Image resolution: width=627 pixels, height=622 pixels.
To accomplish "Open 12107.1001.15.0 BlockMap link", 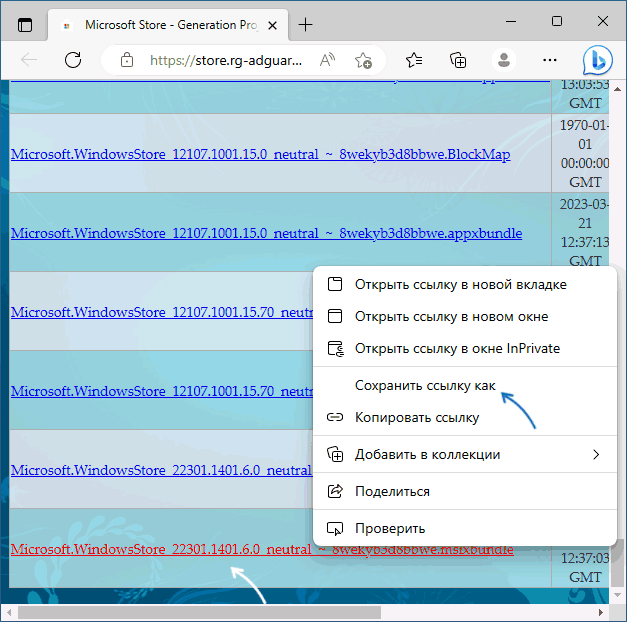I will click(x=260, y=154).
